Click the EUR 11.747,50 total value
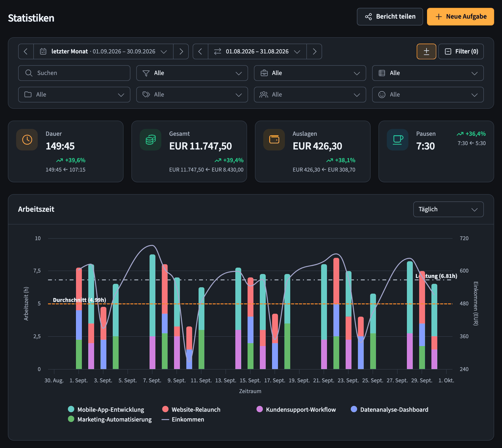The image size is (502, 448). 200,146
